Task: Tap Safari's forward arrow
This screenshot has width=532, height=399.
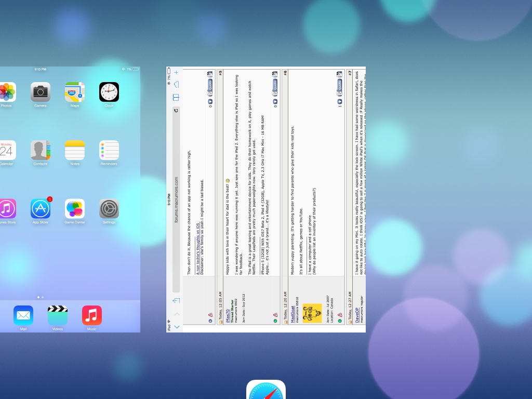Action: coord(177,314)
